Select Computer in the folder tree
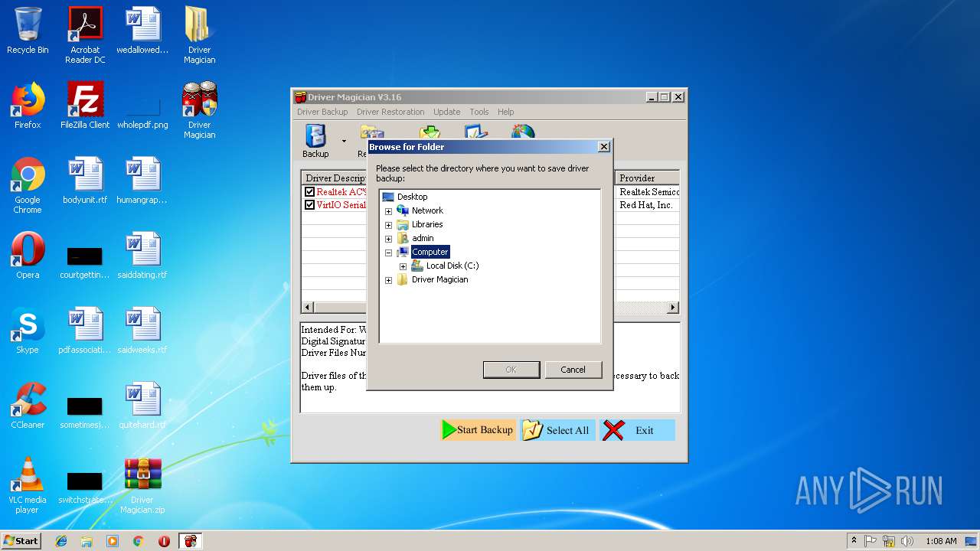This screenshot has width=980, height=551. pos(430,252)
